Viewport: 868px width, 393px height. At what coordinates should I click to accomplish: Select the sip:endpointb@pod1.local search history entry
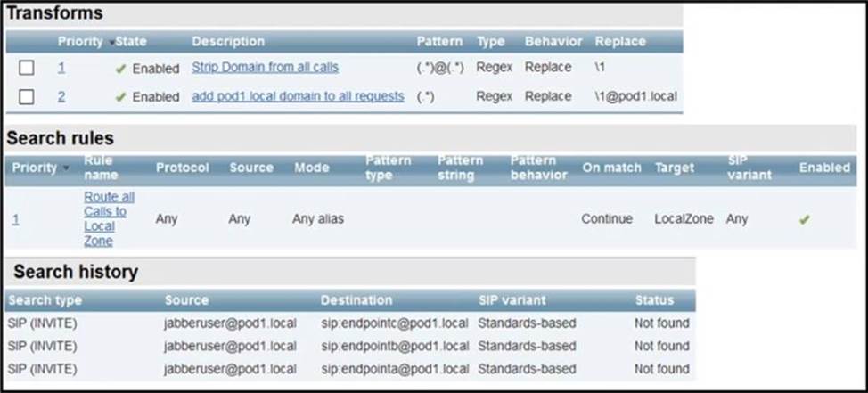pos(394,346)
